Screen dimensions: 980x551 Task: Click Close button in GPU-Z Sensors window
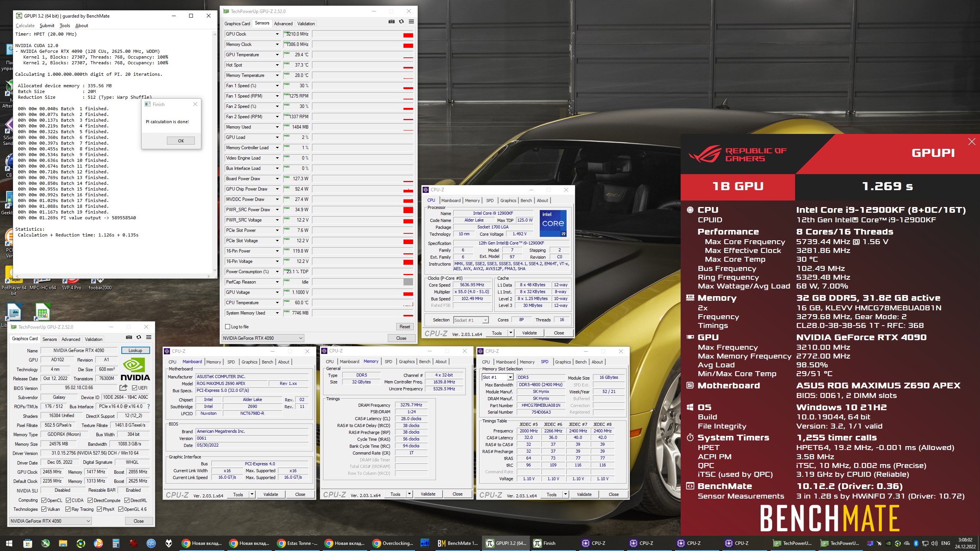401,338
